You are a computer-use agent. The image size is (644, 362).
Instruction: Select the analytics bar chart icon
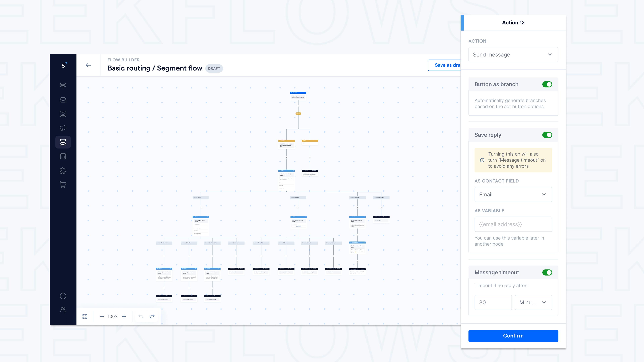[63, 156]
